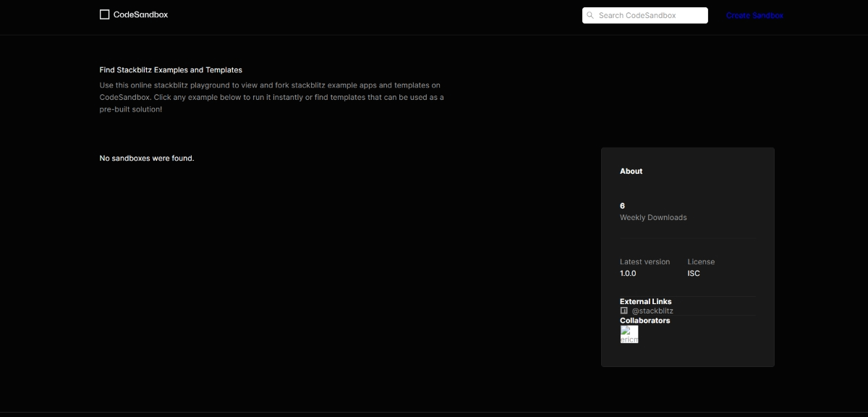Click the About panel heading

[631, 171]
